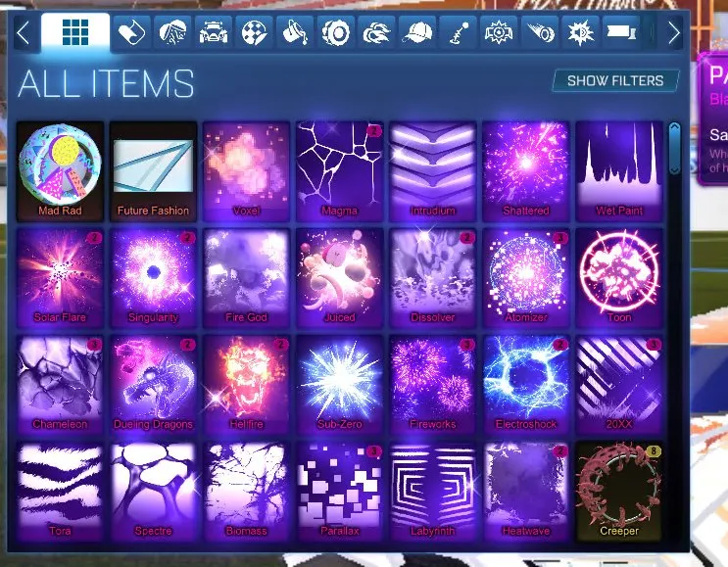The height and width of the screenshot is (567, 728).
Task: Select the Labyrinth item
Action: (433, 492)
